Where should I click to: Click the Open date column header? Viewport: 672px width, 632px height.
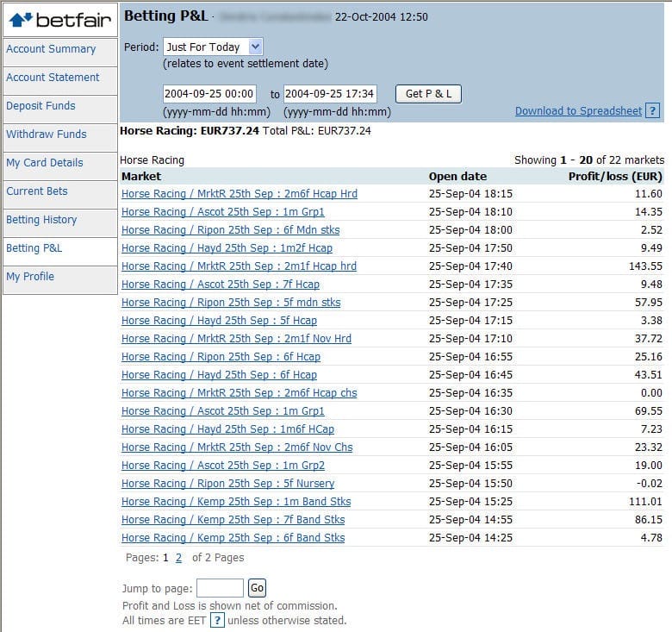tap(457, 176)
